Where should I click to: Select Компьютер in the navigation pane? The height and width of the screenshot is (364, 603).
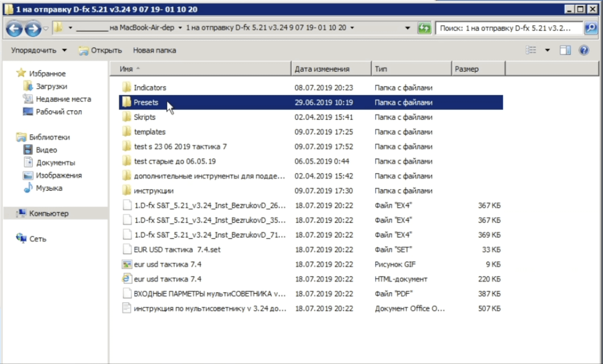point(49,213)
